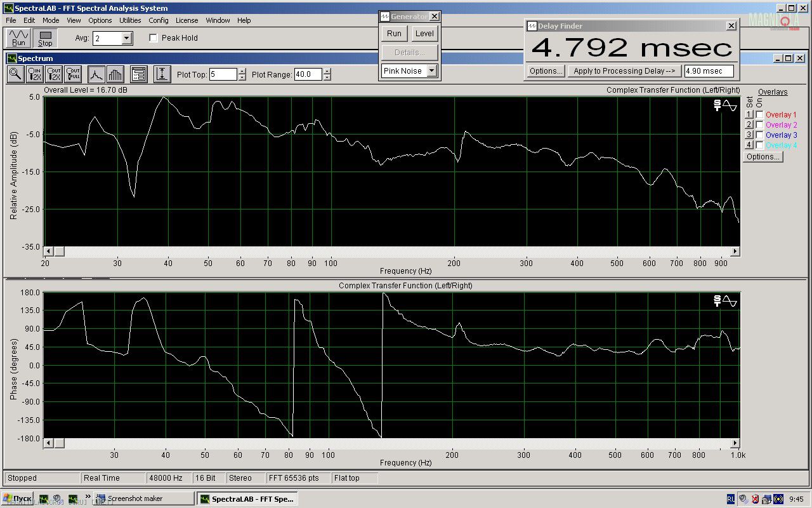
Task: Click the Plot Top input field
Action: (223, 74)
